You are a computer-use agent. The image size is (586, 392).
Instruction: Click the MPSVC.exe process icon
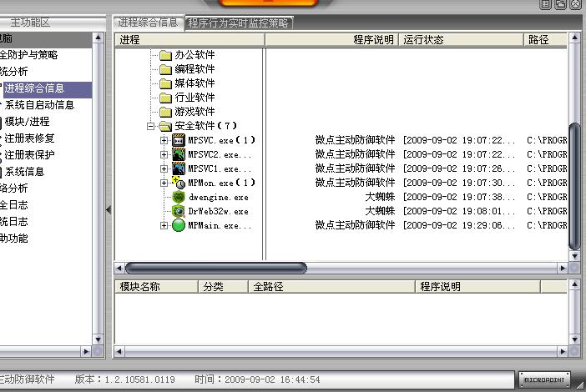pyautogui.click(x=179, y=140)
